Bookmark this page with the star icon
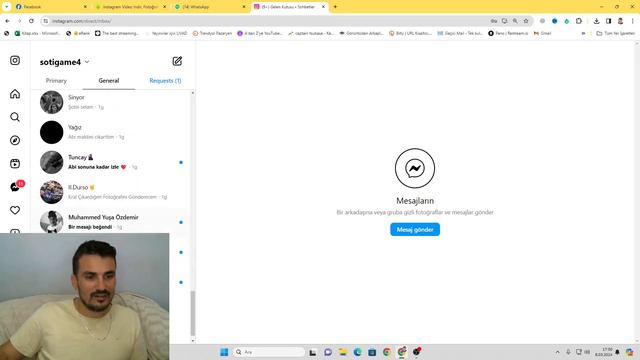The image size is (640, 360). point(526,21)
